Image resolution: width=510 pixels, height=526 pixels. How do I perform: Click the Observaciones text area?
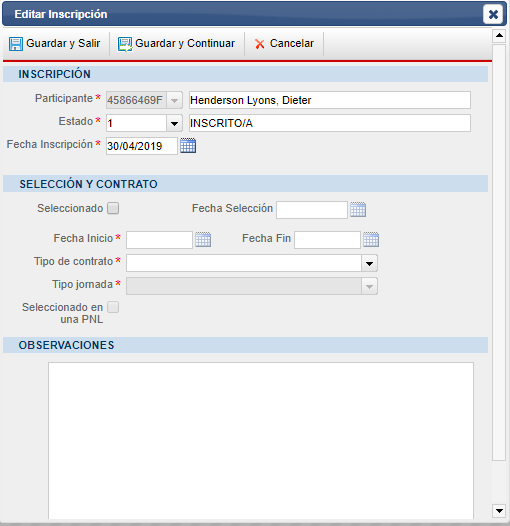261,440
